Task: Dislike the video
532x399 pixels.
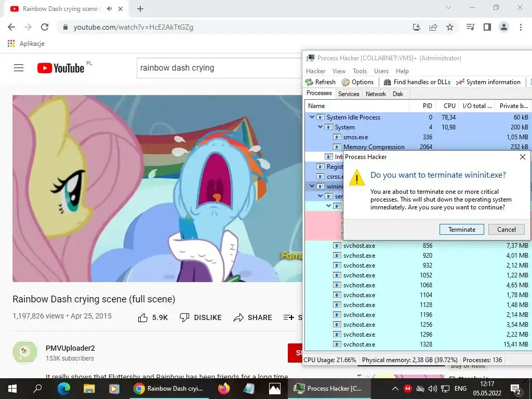Action: [201, 317]
